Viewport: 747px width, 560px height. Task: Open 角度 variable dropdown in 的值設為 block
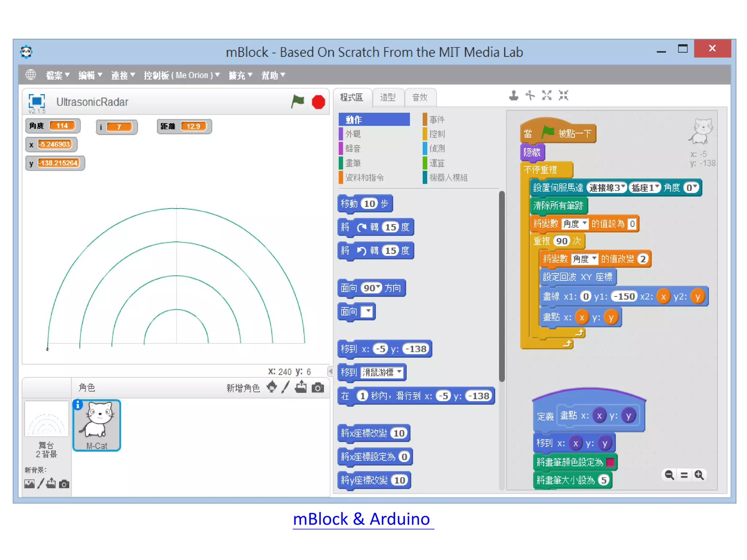click(x=575, y=223)
